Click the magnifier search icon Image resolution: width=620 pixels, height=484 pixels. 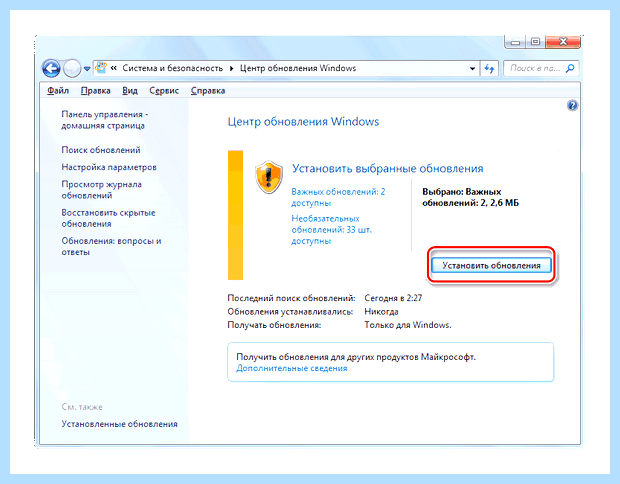tap(570, 68)
